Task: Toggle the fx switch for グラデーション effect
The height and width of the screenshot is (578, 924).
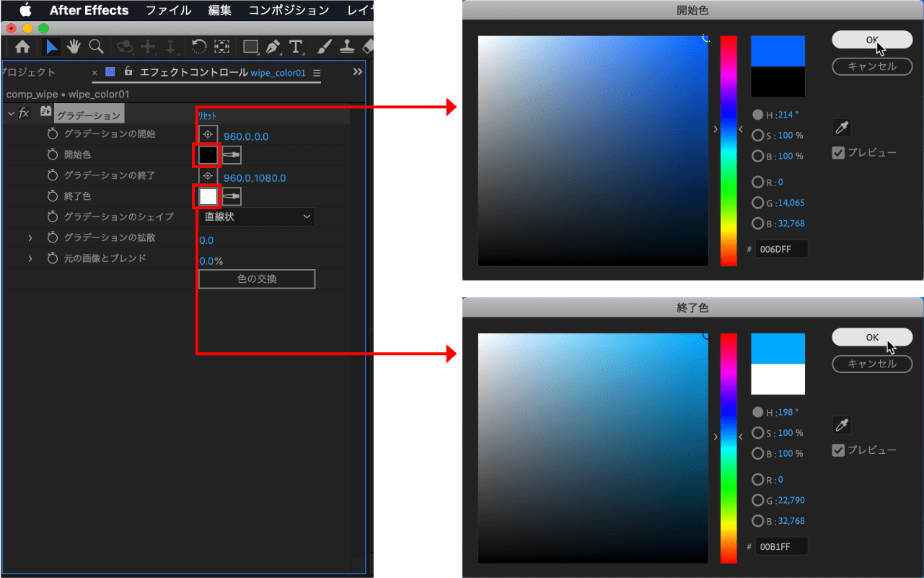Action: (24, 113)
